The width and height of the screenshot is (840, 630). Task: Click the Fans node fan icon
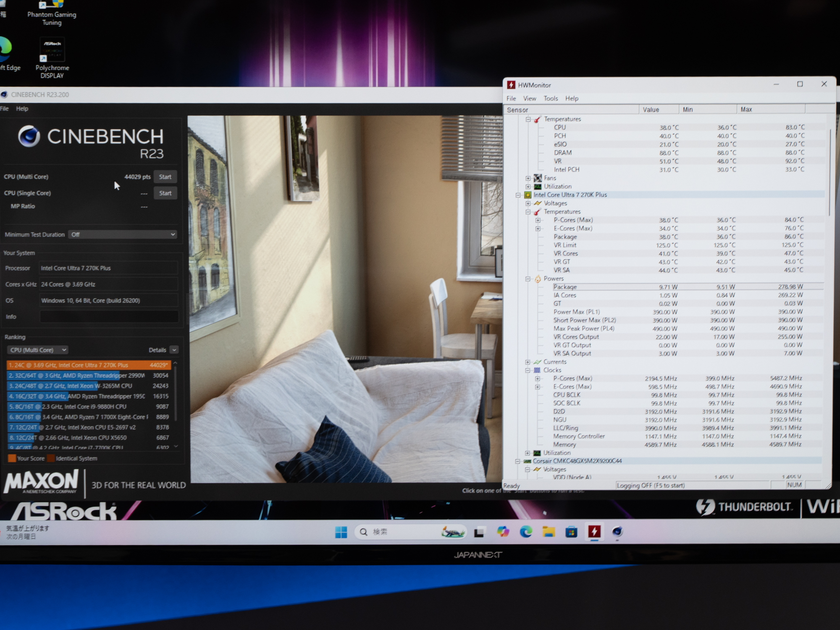click(538, 178)
